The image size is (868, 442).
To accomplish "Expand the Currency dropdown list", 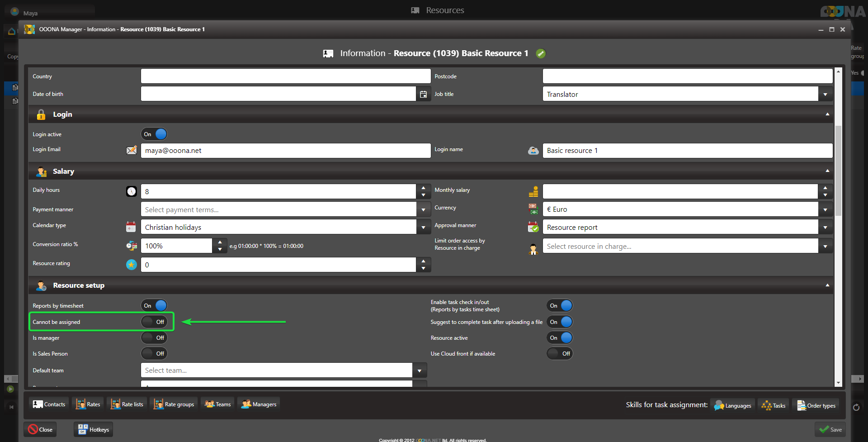I will click(x=825, y=209).
